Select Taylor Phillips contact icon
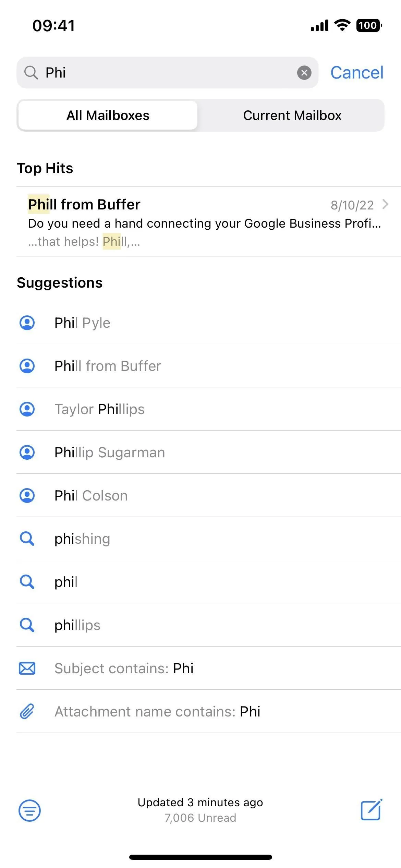 tap(27, 409)
